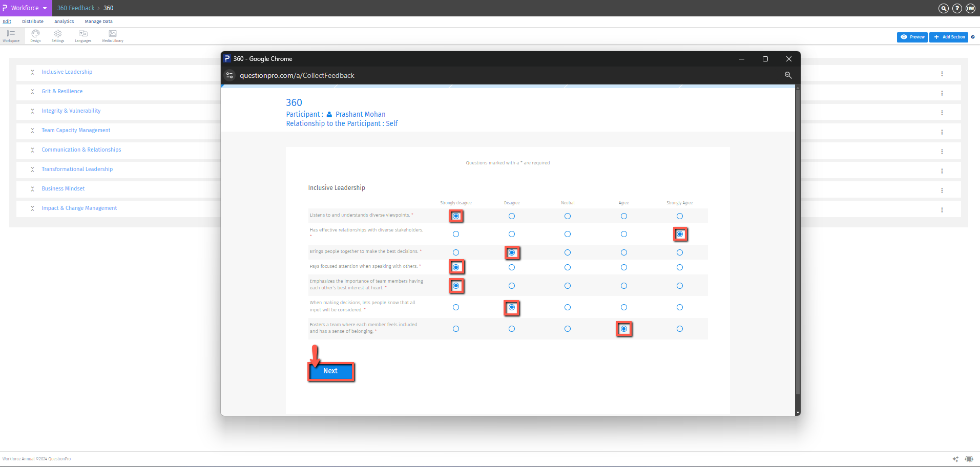Viewport: 980px width, 467px height.
Task: Switch to the Edit tab
Action: [7, 22]
